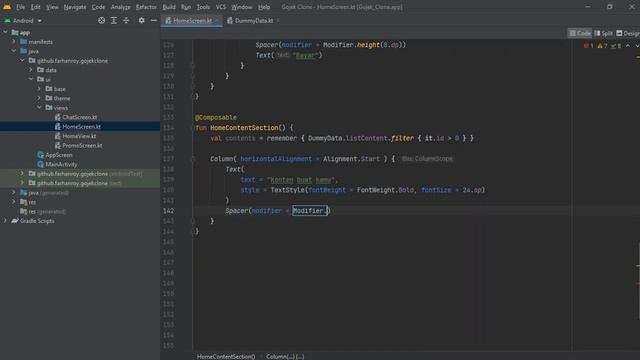Click Modifier. text on line 142
The height and width of the screenshot is (360, 640).
[x=310, y=211]
